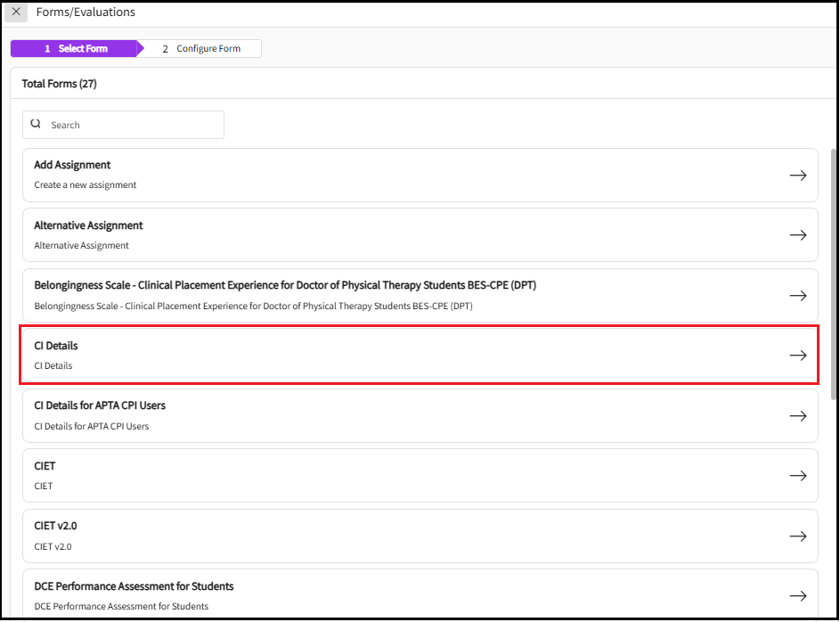The width and height of the screenshot is (840, 622).
Task: Open the CIET form using its arrow icon
Action: click(x=798, y=475)
